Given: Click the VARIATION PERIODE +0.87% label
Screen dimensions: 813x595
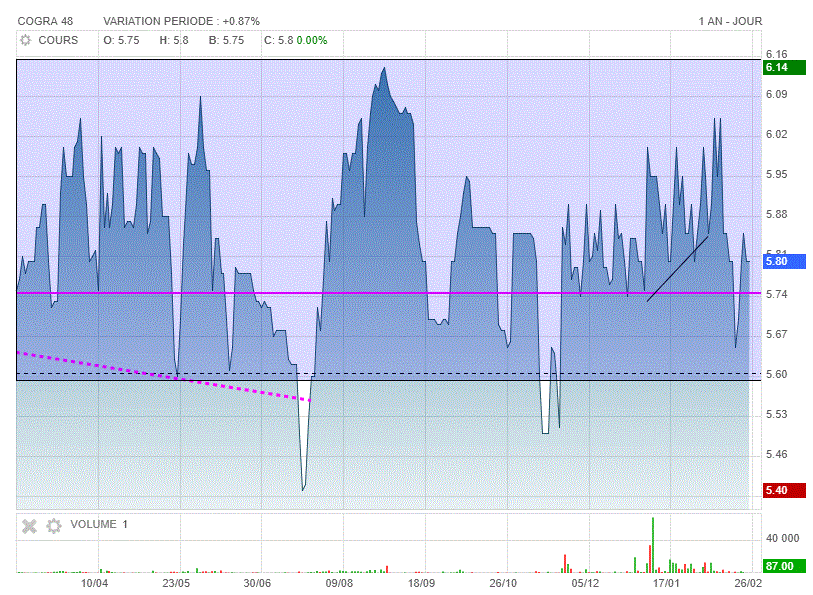Looking at the screenshot, I should pos(181,21).
